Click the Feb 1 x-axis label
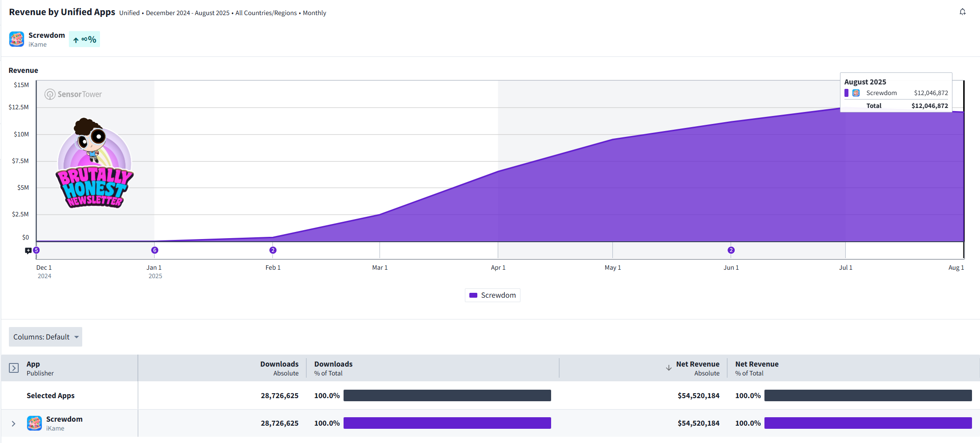 click(x=273, y=267)
